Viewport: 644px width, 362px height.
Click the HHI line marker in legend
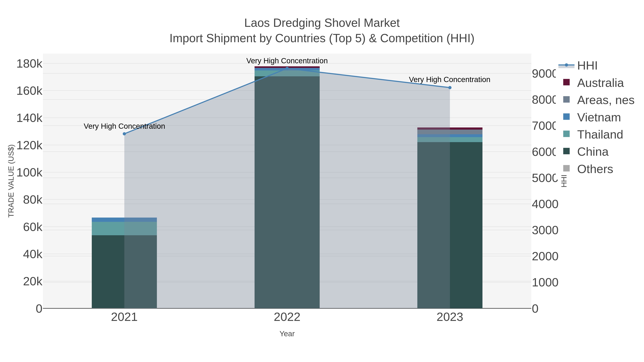point(566,65)
